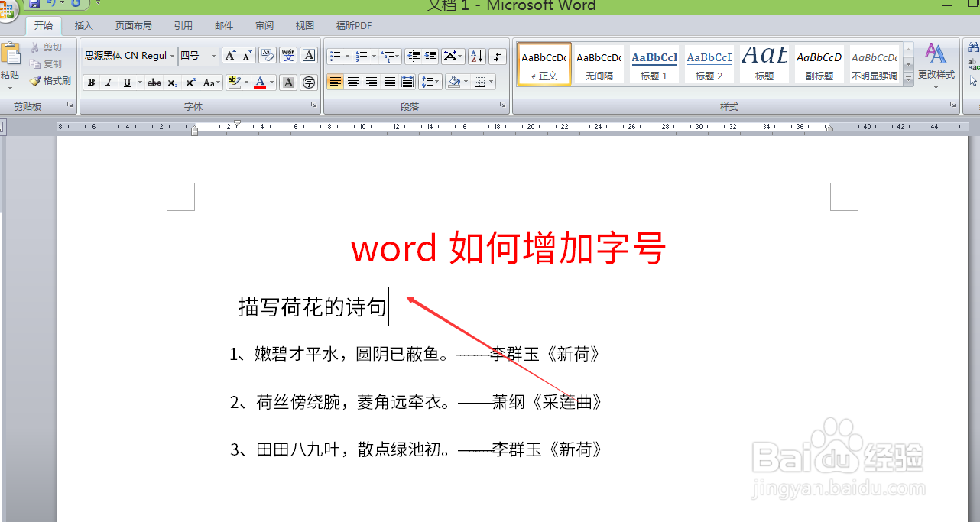980x522 pixels.
Task: Click the Paste (粘贴) clipboard icon
Action: click(10, 53)
